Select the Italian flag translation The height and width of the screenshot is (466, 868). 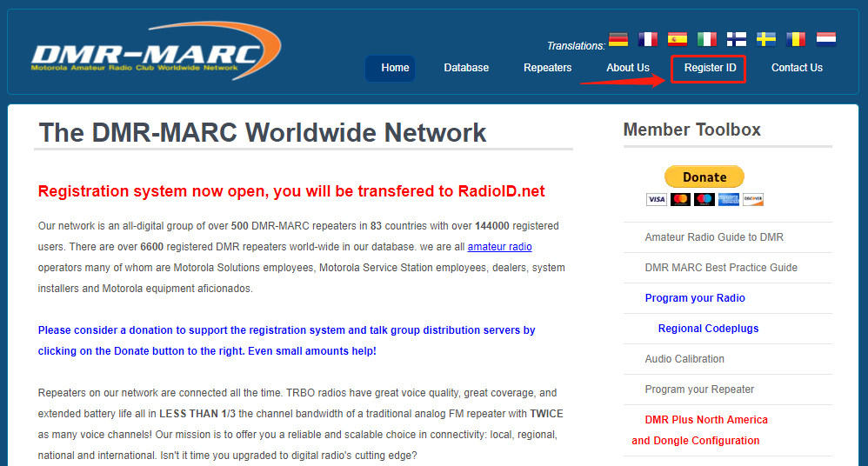[x=707, y=39]
